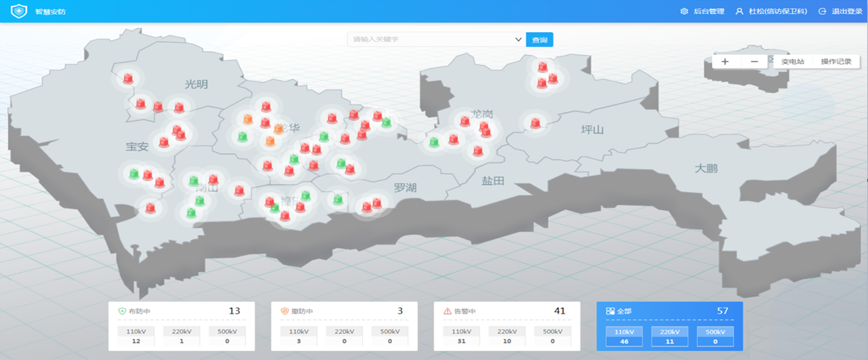Image resolution: width=868 pixels, height=360 pixels.
Task: Click the red warning triangle of 告警中
Action: 447,311
